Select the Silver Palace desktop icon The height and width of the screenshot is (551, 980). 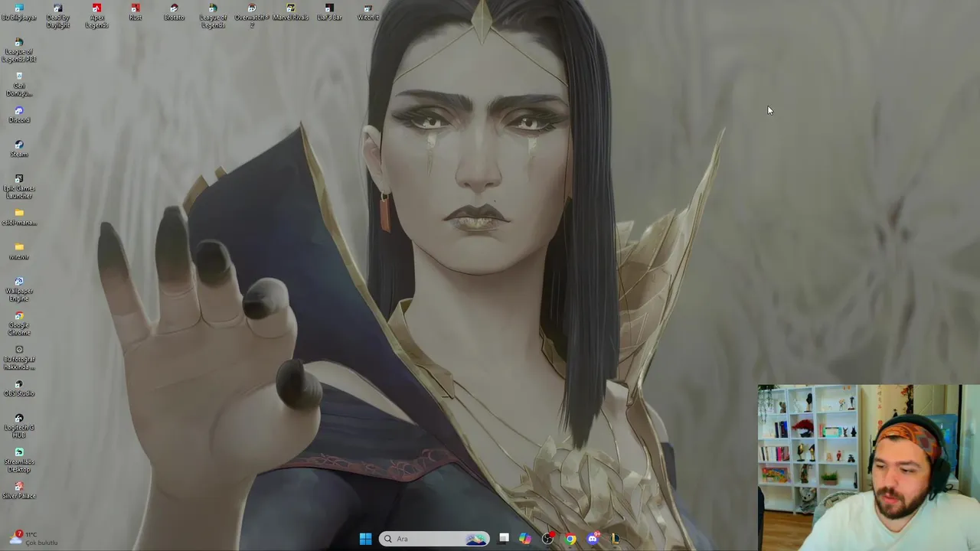[x=19, y=491]
